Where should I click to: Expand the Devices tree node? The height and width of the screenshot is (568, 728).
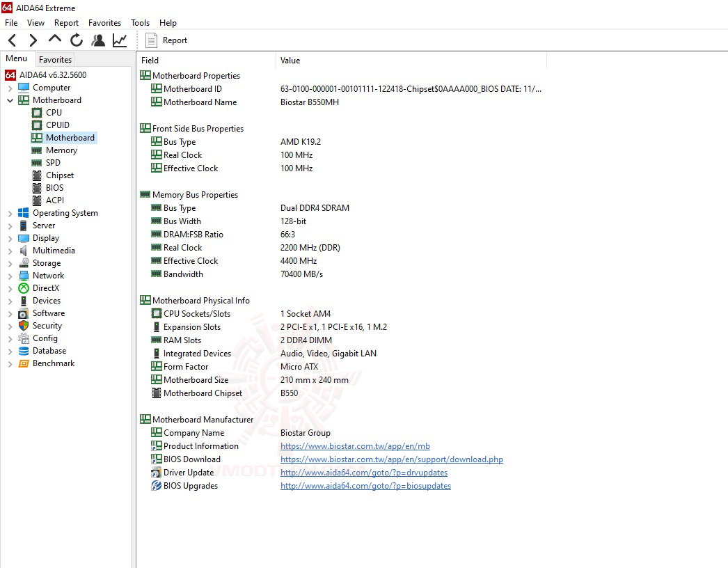[x=10, y=301]
